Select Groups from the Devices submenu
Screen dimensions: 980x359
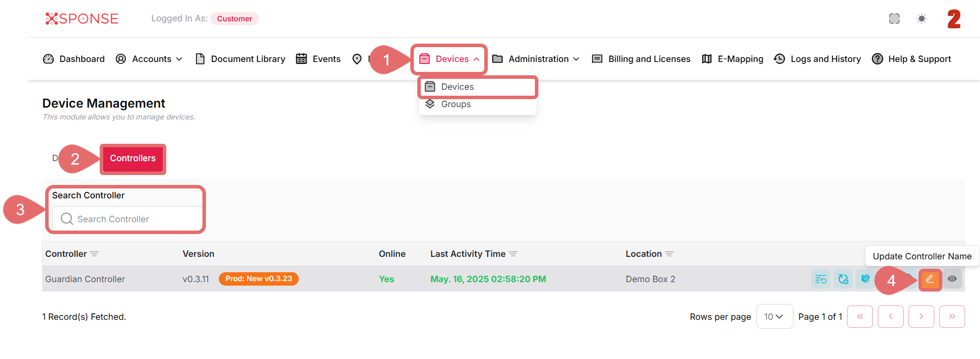click(456, 104)
